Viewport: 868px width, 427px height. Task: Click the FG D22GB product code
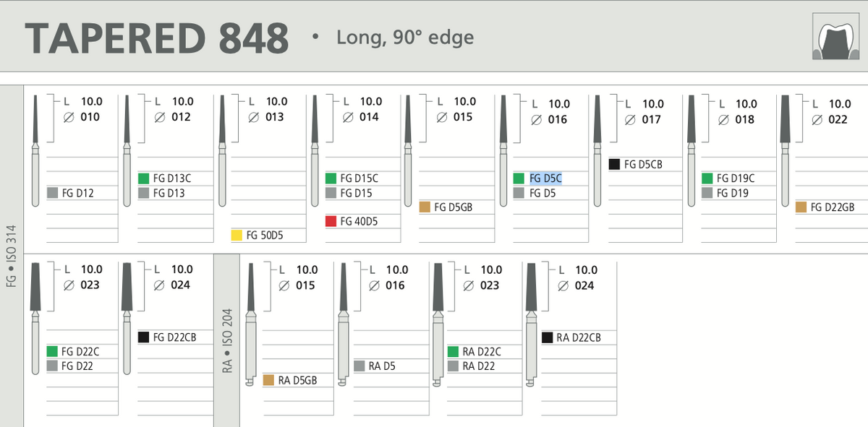(833, 207)
